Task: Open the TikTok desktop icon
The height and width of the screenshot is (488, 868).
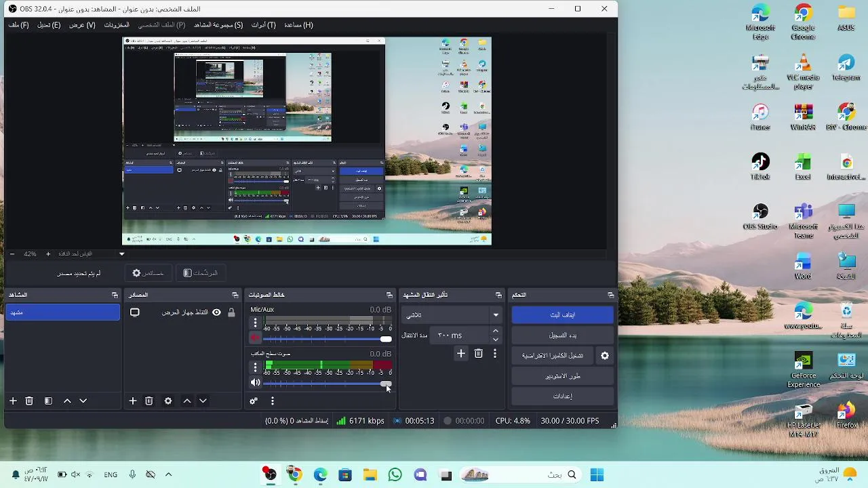Action: (760, 167)
